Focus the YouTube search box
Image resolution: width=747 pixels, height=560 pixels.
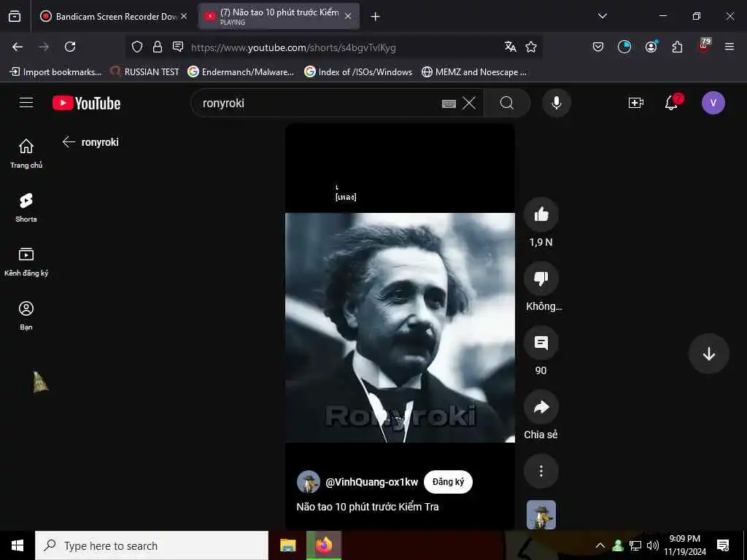pos(320,103)
